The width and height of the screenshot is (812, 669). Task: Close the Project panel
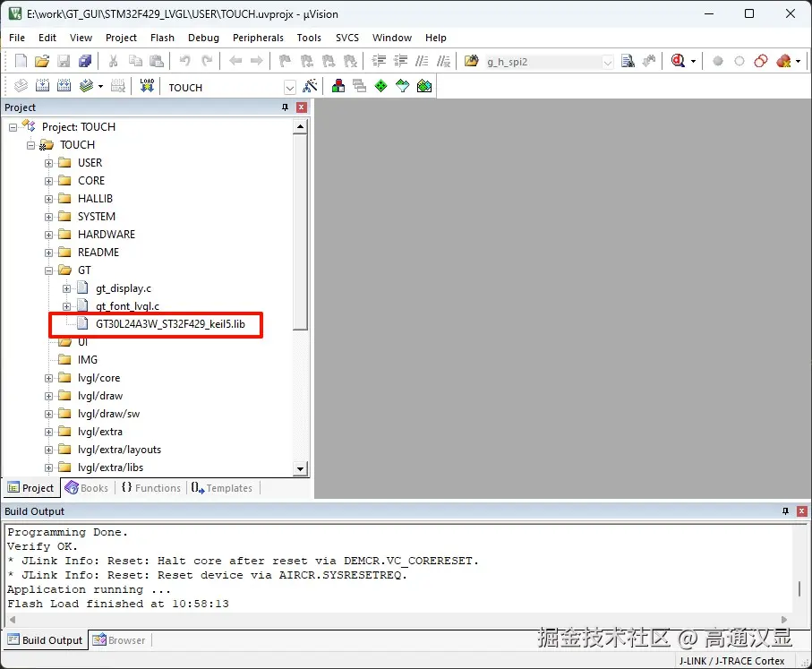pos(302,107)
